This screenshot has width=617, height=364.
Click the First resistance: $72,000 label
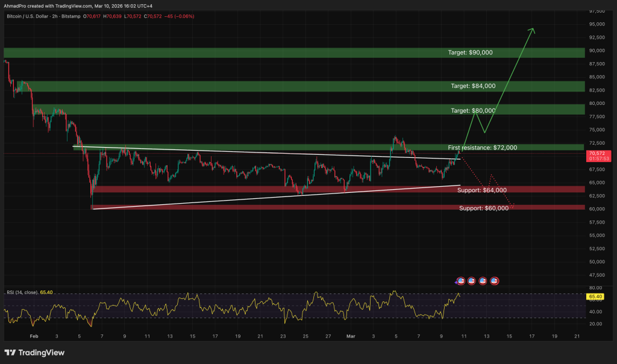click(482, 148)
